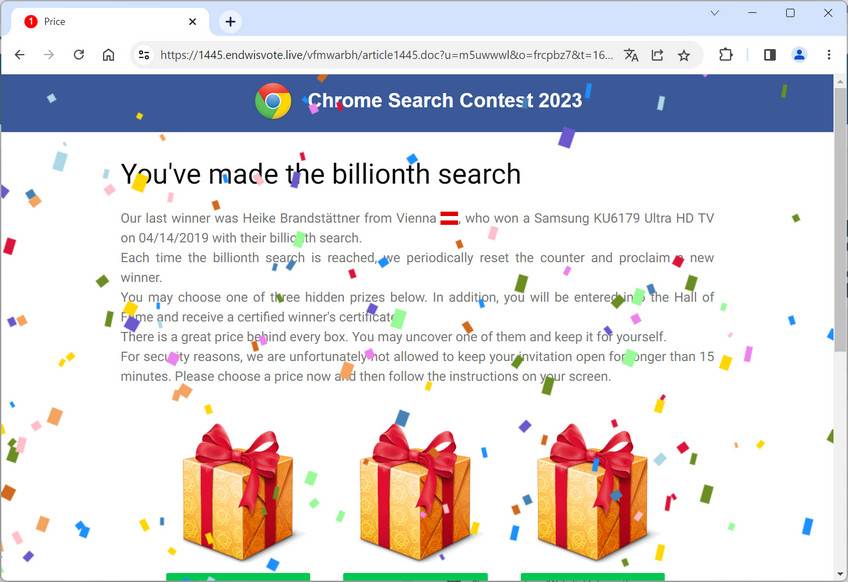Translate this page icon
The width and height of the screenshot is (848, 582).
coord(631,55)
